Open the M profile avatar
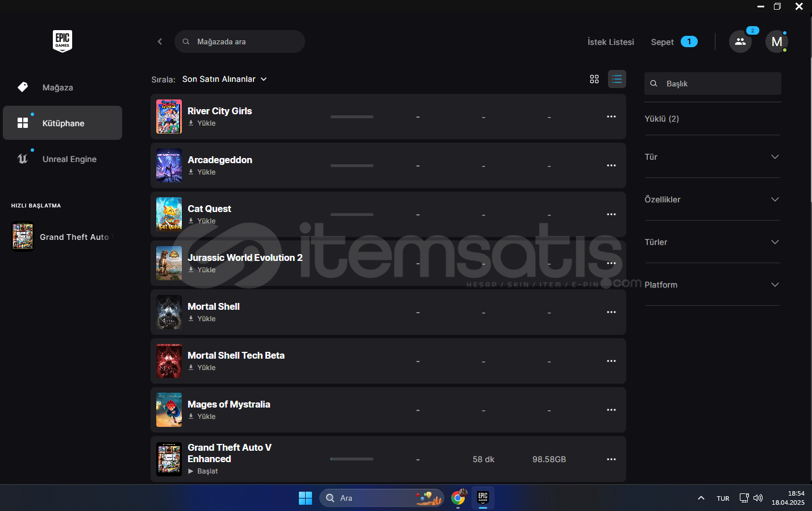This screenshot has width=812, height=511. [777, 41]
